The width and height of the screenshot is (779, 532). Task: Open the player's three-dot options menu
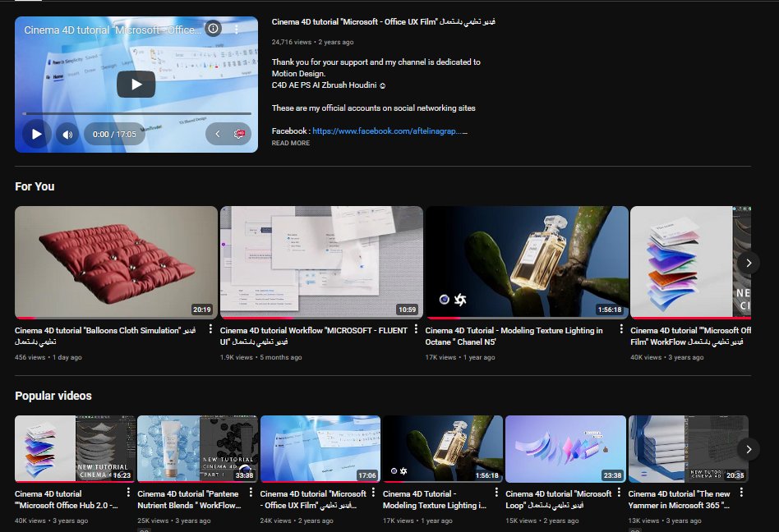click(237, 28)
